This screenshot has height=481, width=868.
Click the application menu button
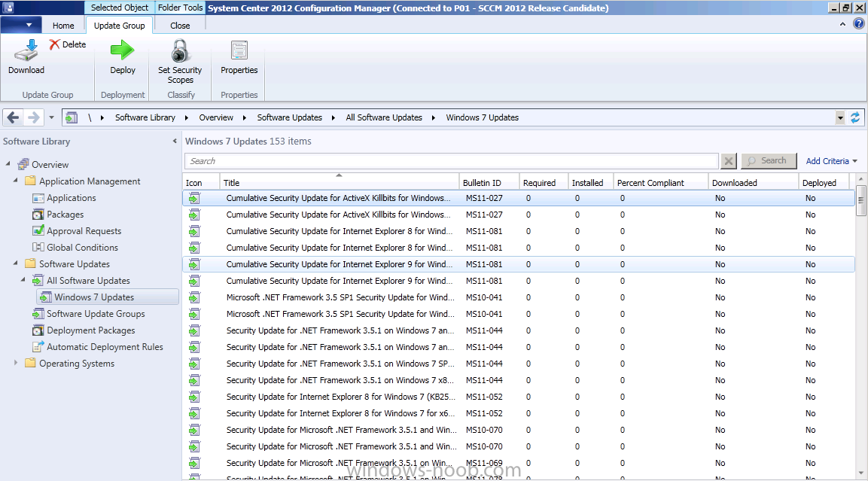(20, 25)
